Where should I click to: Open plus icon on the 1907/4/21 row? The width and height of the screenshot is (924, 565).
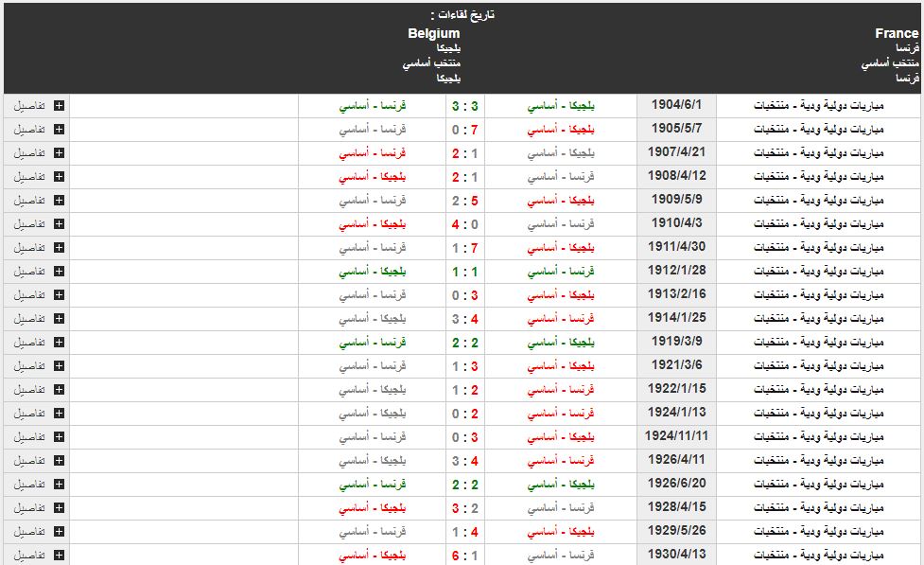[59, 152]
